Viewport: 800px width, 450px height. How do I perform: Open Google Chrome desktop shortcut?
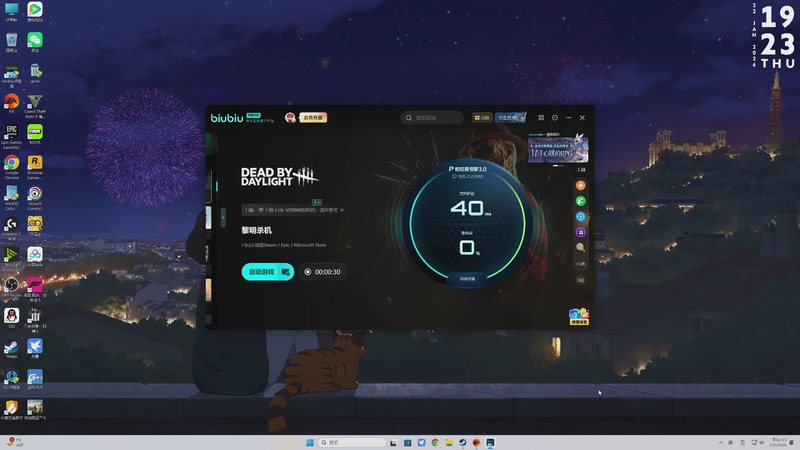11,167
